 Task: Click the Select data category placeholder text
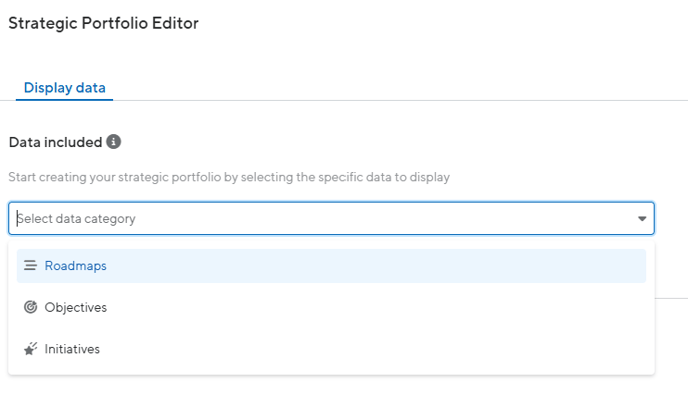point(76,218)
